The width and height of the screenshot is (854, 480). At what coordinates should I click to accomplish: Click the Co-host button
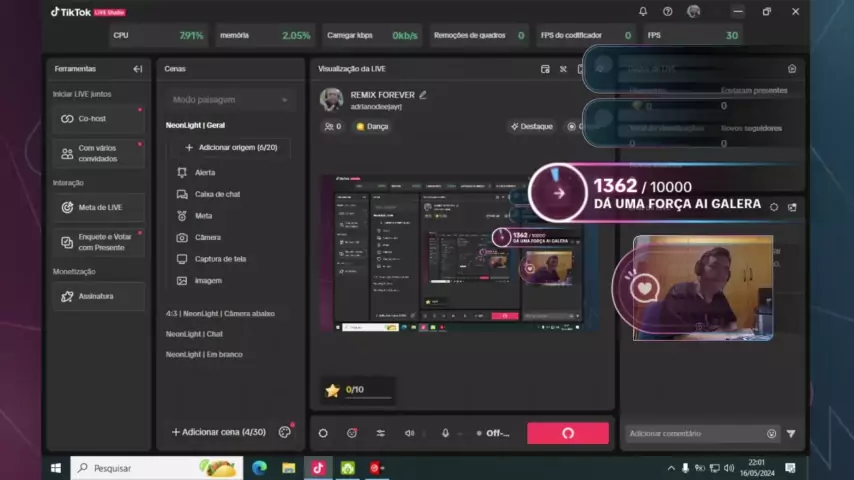99,119
